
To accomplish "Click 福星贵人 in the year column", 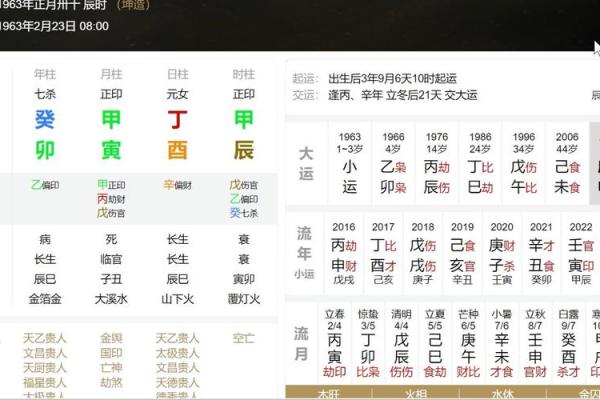I will pyautogui.click(x=45, y=383).
